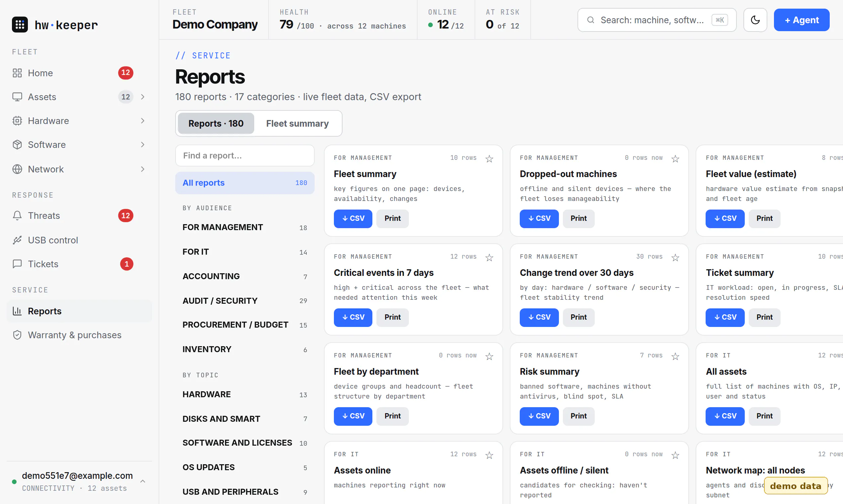The height and width of the screenshot is (504, 843).
Task: Expand the account menu chevron
Action: pos(143,481)
